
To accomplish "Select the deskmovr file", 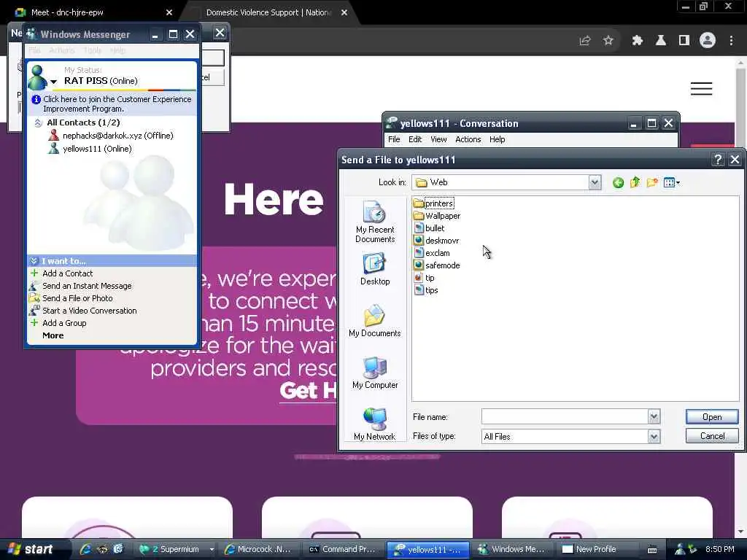I will [437, 241].
